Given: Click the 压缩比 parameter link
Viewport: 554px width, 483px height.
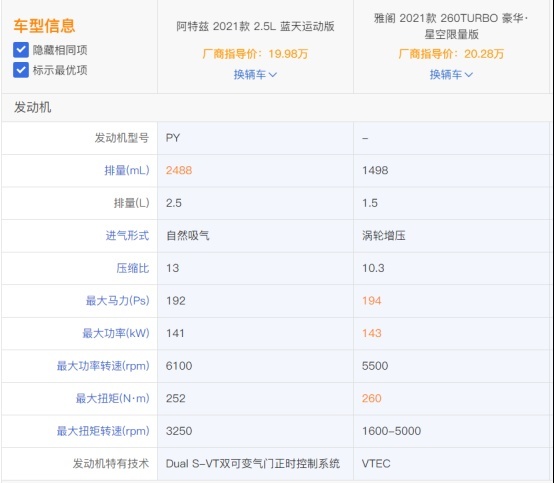Looking at the screenshot, I should 132,268.
